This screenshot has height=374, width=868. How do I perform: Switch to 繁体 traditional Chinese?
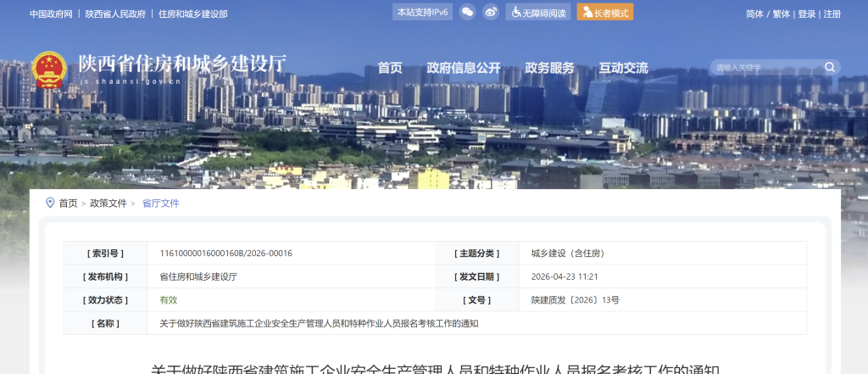coord(781,14)
